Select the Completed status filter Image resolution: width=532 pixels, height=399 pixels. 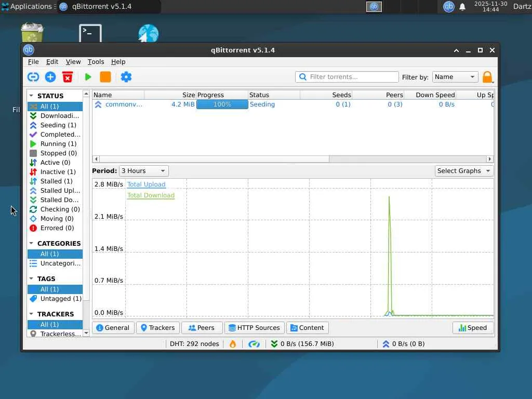[55, 135]
